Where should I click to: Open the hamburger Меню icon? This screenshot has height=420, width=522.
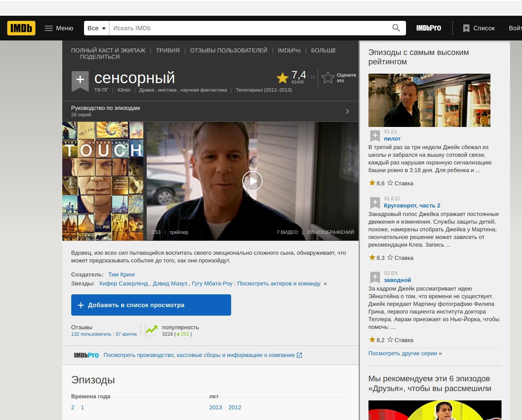coord(49,28)
